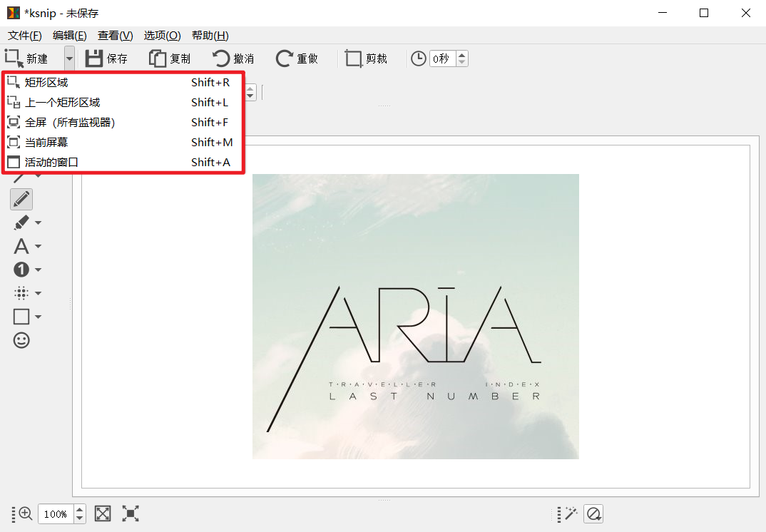Click the 新建 new capture button
The image size is (766, 532).
pyautogui.click(x=27, y=58)
